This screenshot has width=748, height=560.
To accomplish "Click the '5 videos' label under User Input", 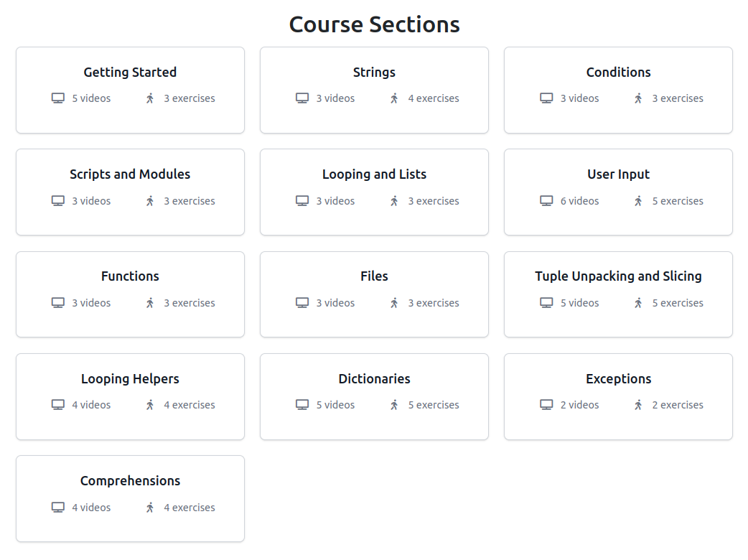I will 581,201.
